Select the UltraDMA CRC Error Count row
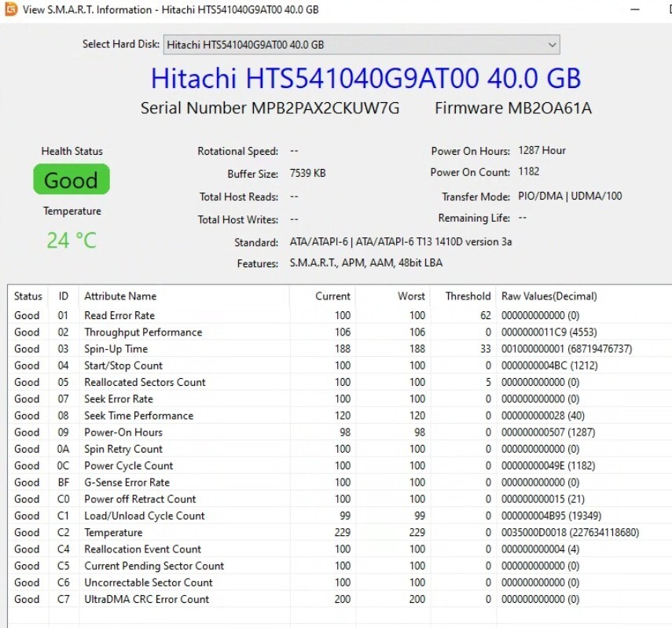This screenshot has width=672, height=628. [340, 600]
